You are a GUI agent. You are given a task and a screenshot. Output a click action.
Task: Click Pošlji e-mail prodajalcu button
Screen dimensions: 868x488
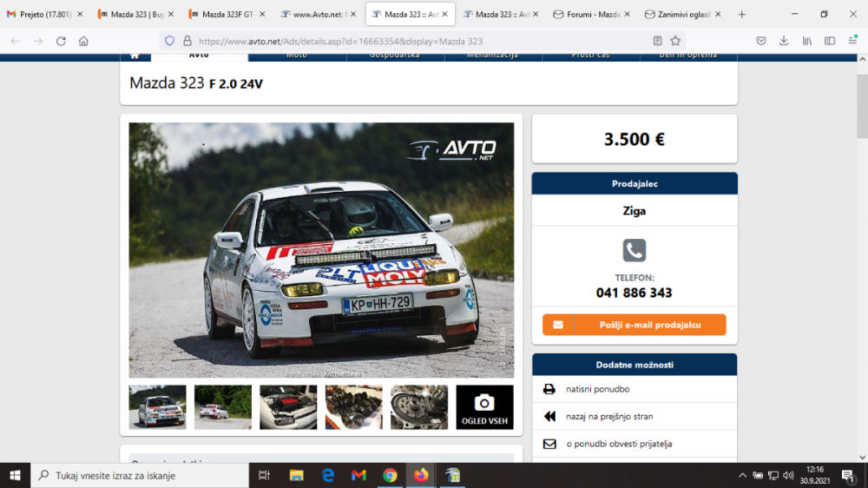pyautogui.click(x=635, y=325)
